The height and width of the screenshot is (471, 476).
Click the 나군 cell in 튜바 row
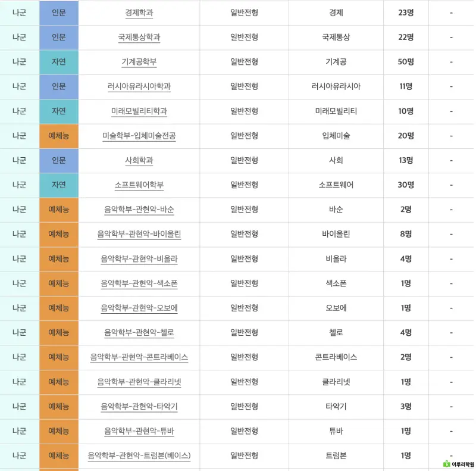click(x=20, y=431)
